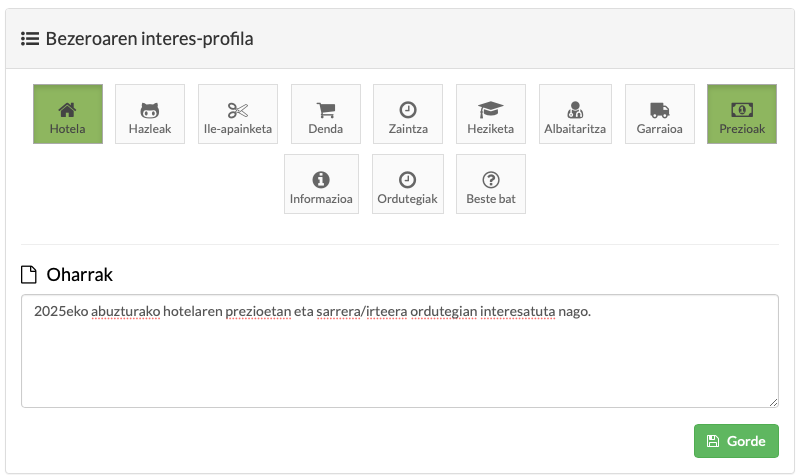This screenshot has width=804, height=475.
Task: Click the document icon next to Oharrak
Action: [x=29, y=274]
